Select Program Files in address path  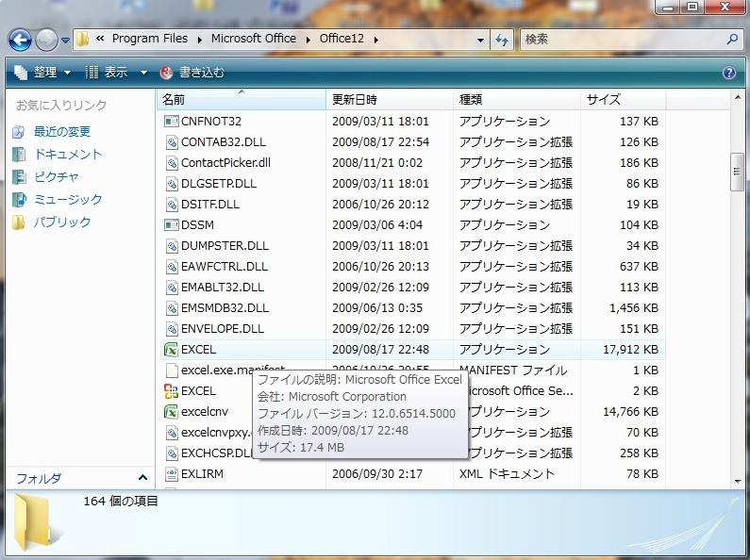150,39
